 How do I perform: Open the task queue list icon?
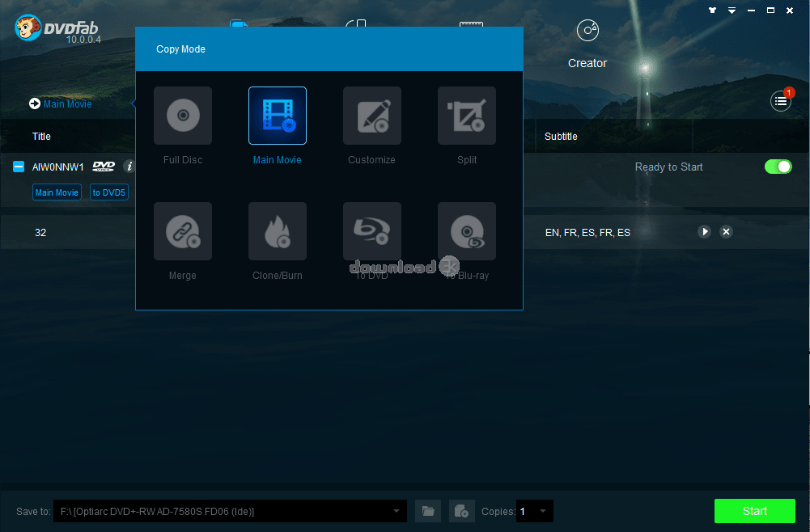pyautogui.click(x=781, y=101)
